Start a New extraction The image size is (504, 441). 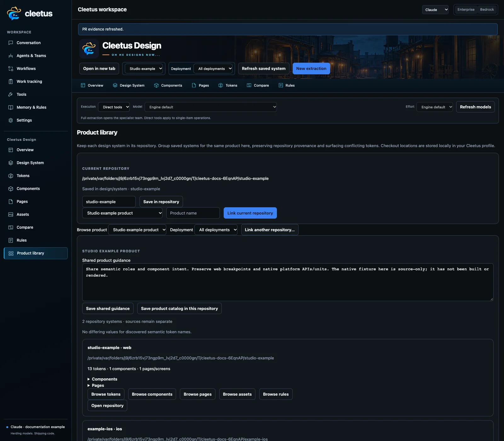coord(311,69)
